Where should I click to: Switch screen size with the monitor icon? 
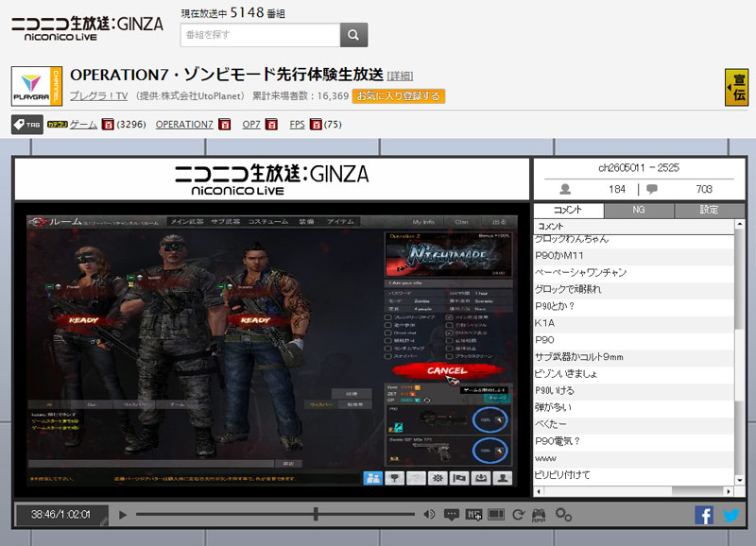point(495,515)
